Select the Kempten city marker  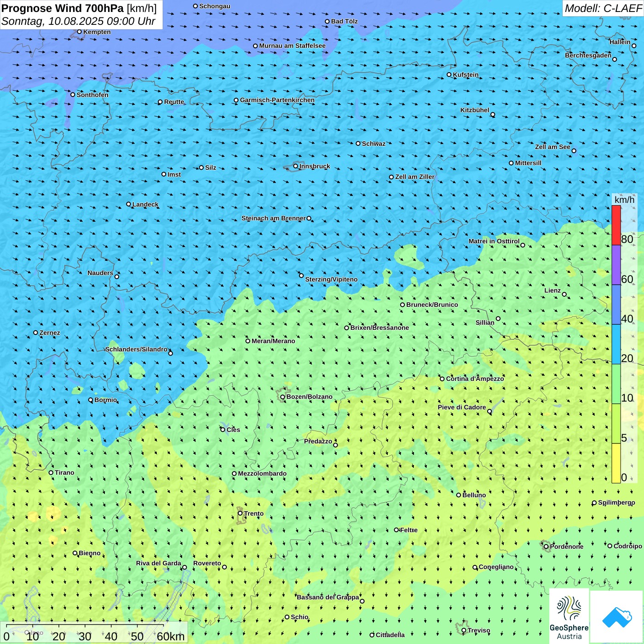click(79, 32)
